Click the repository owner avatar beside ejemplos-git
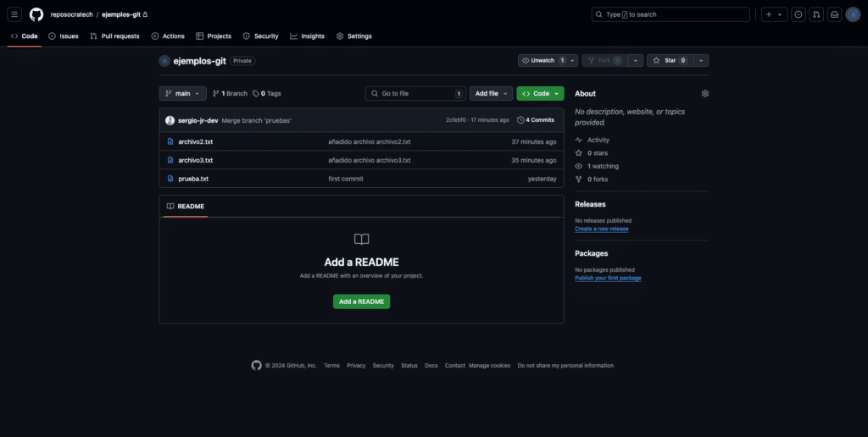 point(164,61)
